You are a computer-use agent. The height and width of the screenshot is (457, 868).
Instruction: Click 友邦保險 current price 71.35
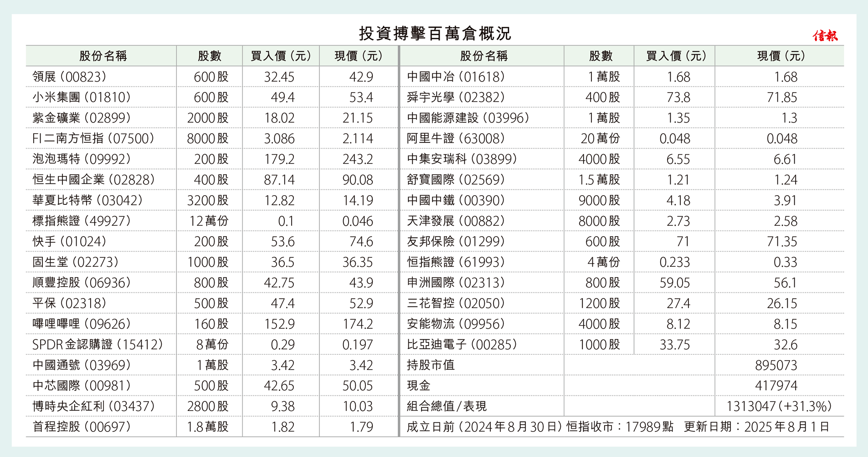tap(782, 241)
